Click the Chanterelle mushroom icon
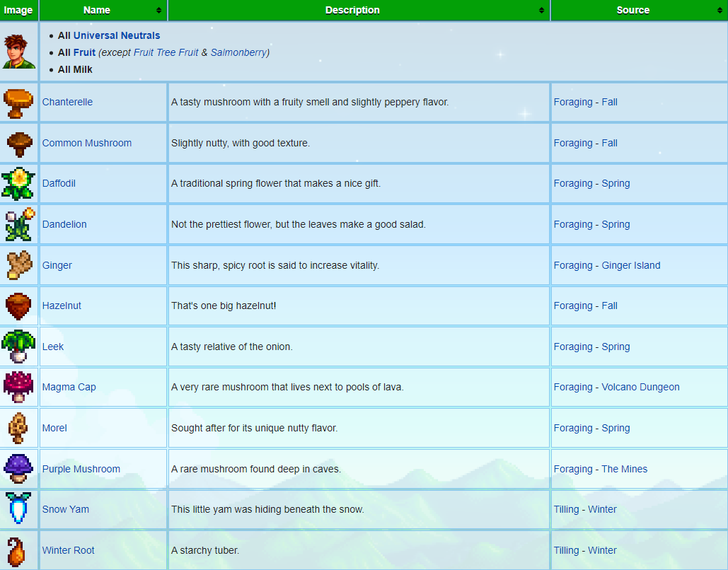The width and height of the screenshot is (728, 570). tap(18, 103)
